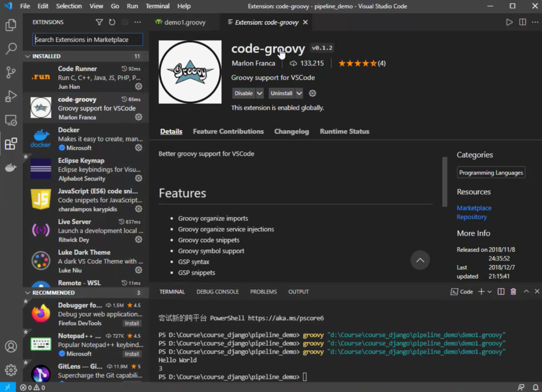Install the Debugger for Firefox extension
This screenshot has height=392, width=542.
(132, 323)
